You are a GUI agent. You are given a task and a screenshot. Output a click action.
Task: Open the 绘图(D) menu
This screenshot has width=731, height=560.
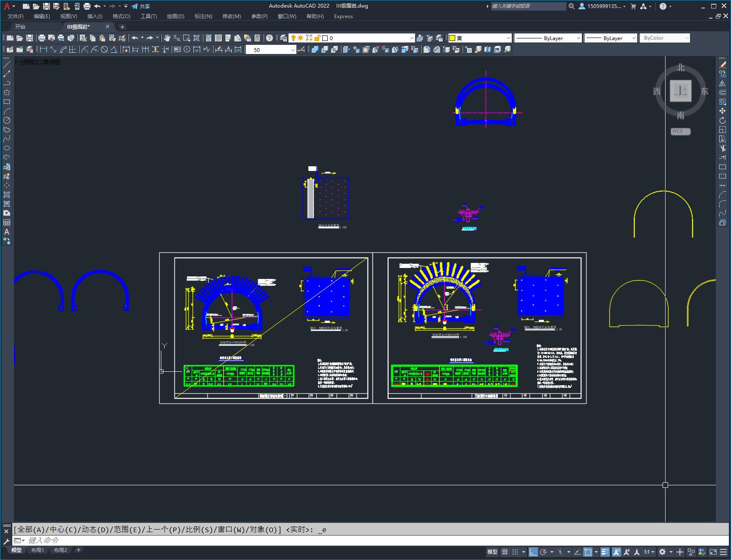[176, 16]
